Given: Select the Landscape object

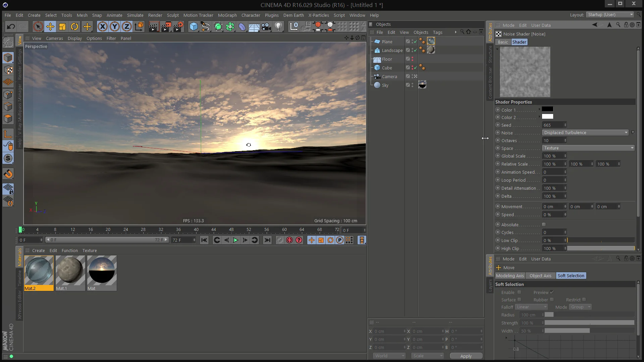Looking at the screenshot, I should (392, 50).
